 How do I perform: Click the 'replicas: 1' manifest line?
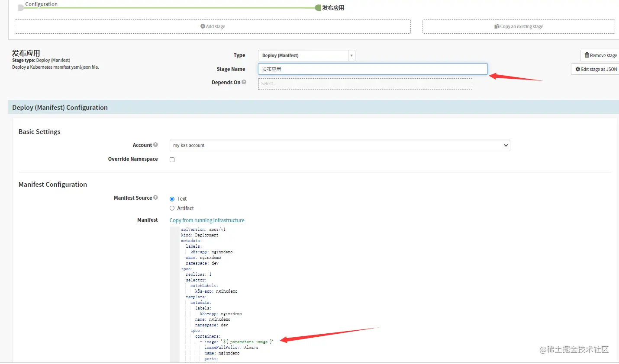pos(199,275)
